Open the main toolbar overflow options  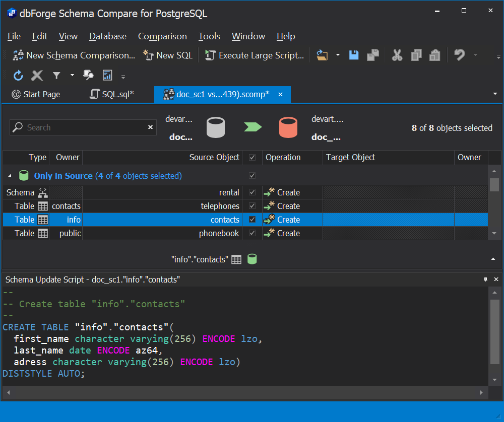coord(498,57)
